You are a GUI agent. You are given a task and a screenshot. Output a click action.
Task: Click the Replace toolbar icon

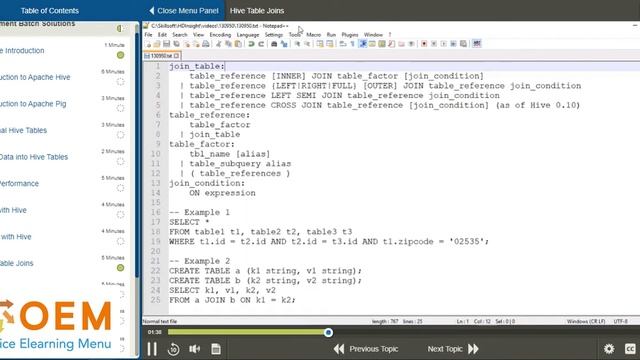pos(284,44)
